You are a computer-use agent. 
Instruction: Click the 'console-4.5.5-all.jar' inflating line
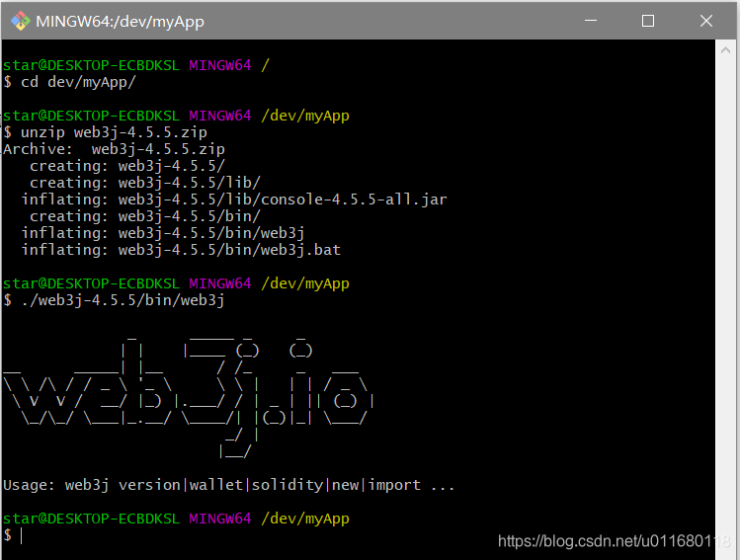(x=234, y=200)
